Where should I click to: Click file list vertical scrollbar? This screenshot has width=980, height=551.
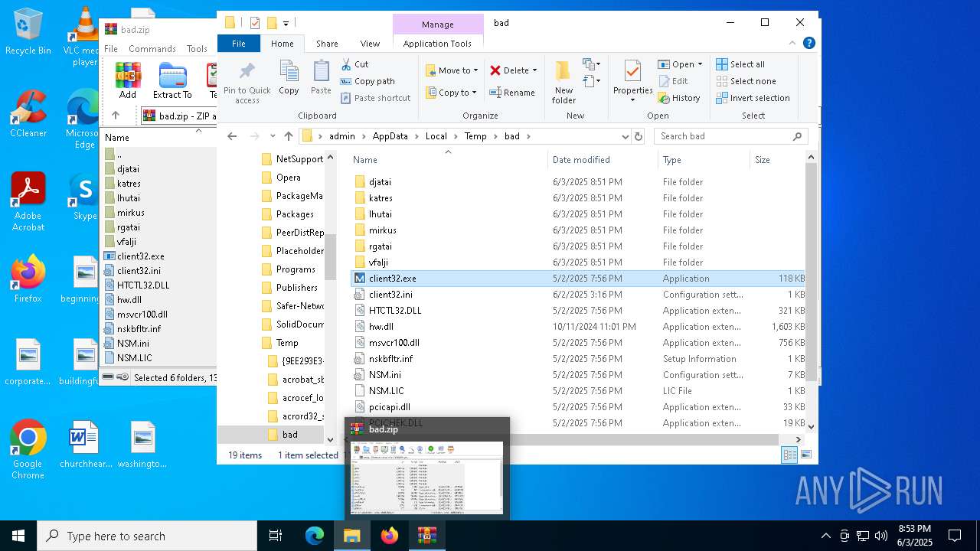click(x=811, y=272)
